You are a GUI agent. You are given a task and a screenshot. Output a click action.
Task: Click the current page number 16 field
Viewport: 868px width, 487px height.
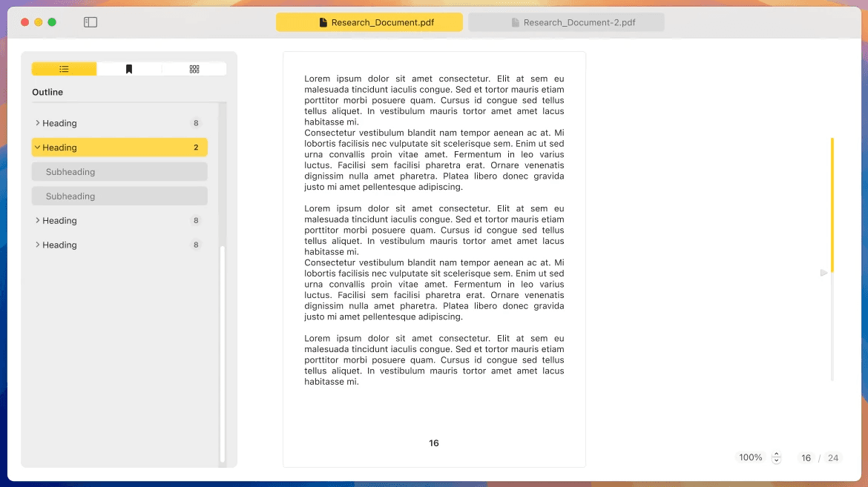click(x=806, y=457)
